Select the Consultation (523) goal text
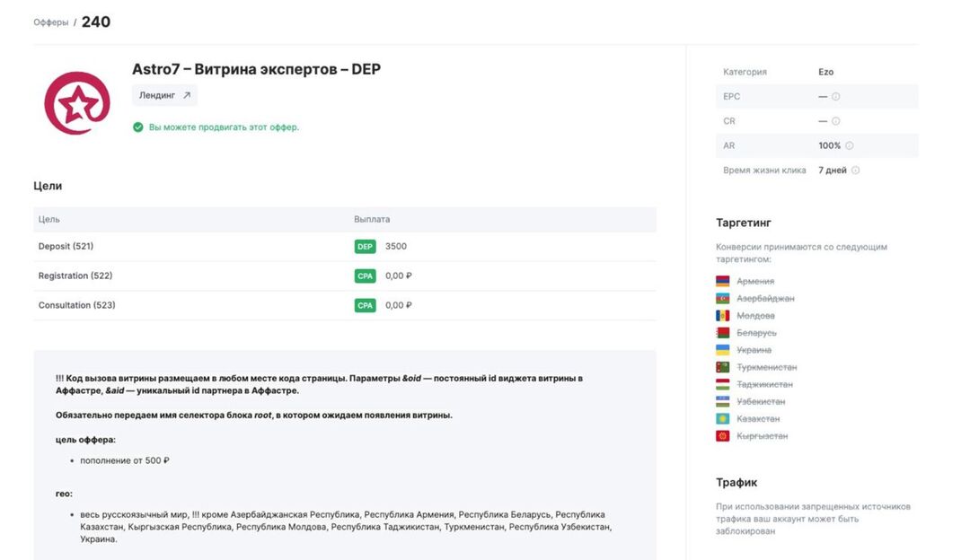This screenshot has height=560, width=970. pos(76,305)
